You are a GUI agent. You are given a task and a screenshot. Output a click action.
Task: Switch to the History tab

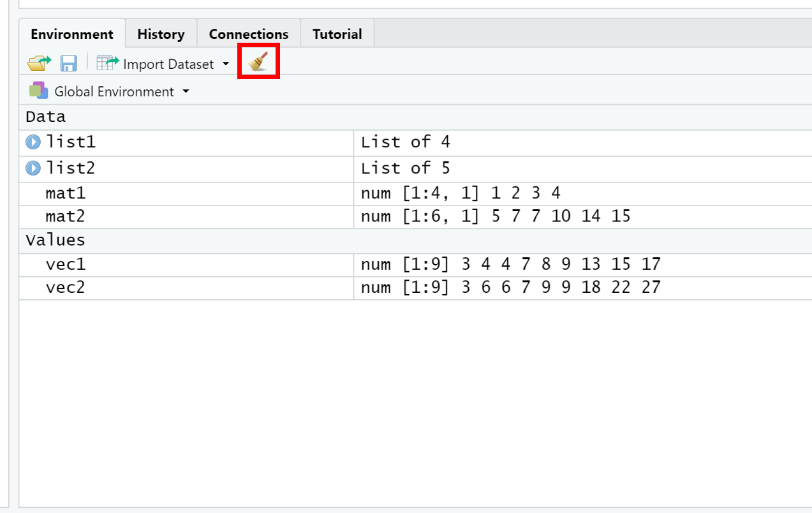161,34
